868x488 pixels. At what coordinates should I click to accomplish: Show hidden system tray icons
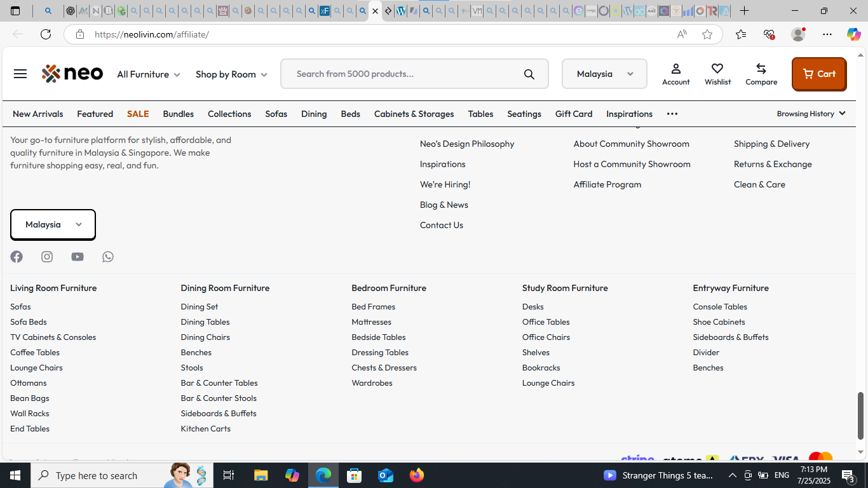pyautogui.click(x=732, y=475)
